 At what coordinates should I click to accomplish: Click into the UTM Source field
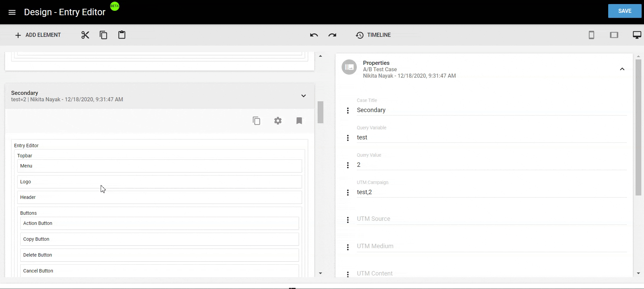491,219
